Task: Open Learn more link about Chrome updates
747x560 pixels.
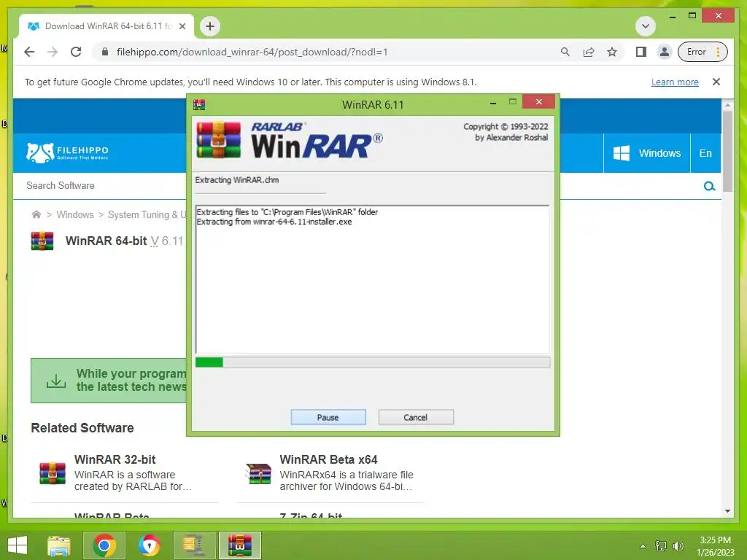Action: 675,82
